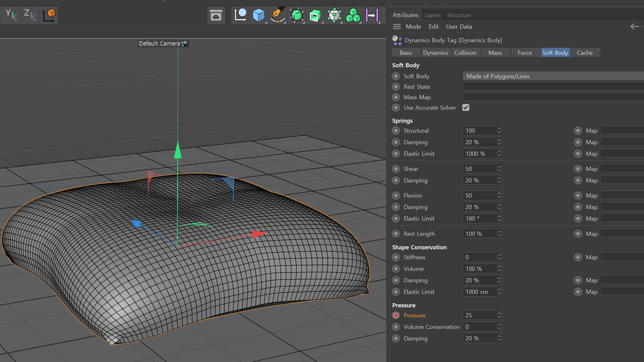Viewport: 644px width, 362px height.
Task: Open the User Data menu
Action: pos(459,26)
